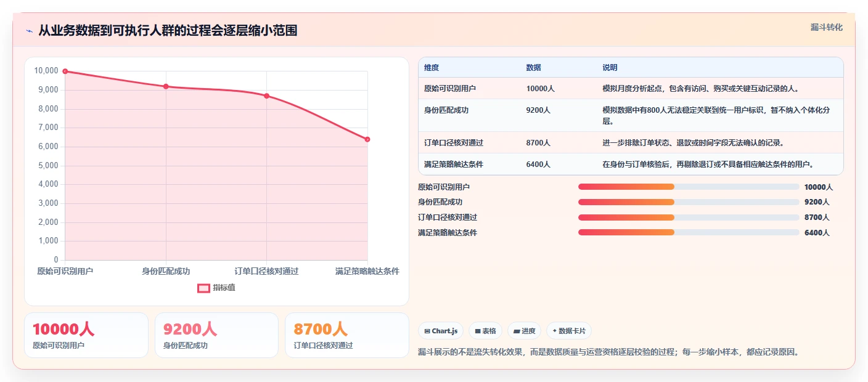Image resolution: width=868 pixels, height=382 pixels.
Task: Click description of 订单口径核对通过 row
Action: [x=693, y=143]
